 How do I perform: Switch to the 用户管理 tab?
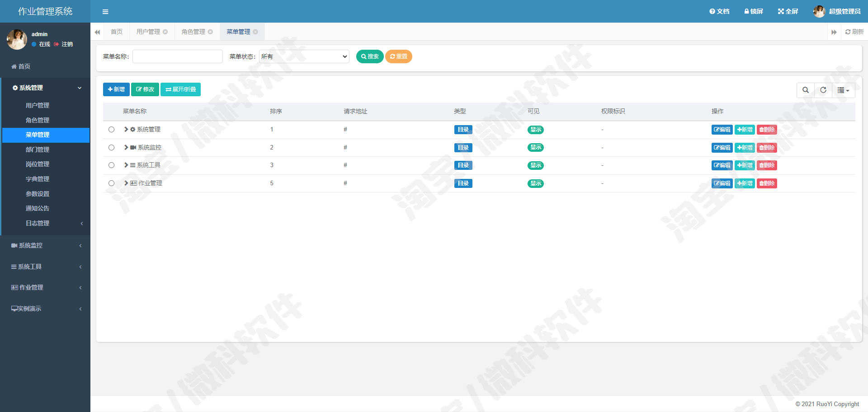click(148, 32)
